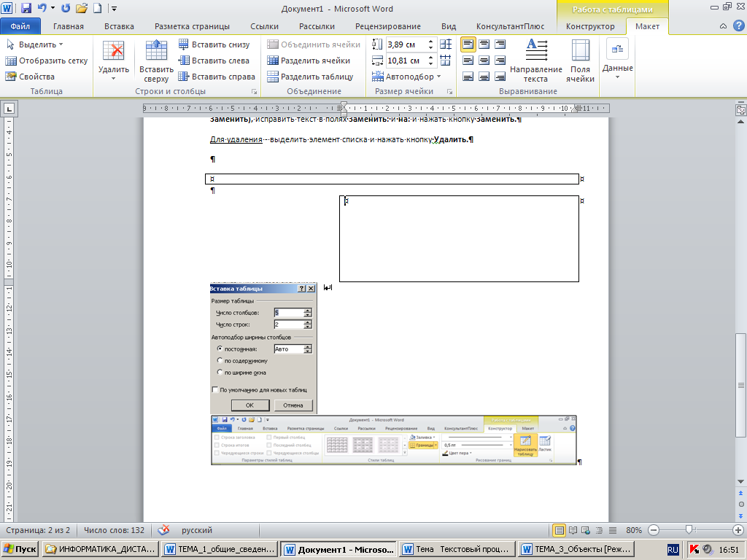Image resolution: width=747 pixels, height=560 pixels.
Task: Toggle Отобразить сетку gridlines
Action: (46, 61)
